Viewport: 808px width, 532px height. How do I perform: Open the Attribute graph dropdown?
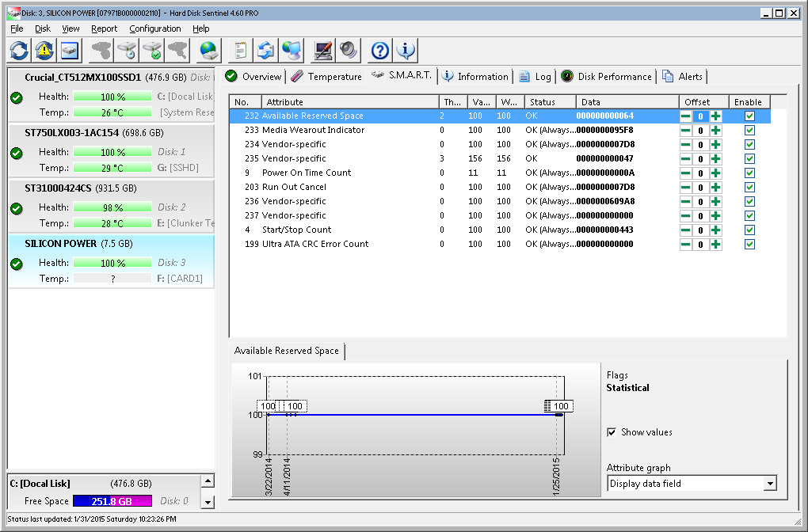click(769, 484)
